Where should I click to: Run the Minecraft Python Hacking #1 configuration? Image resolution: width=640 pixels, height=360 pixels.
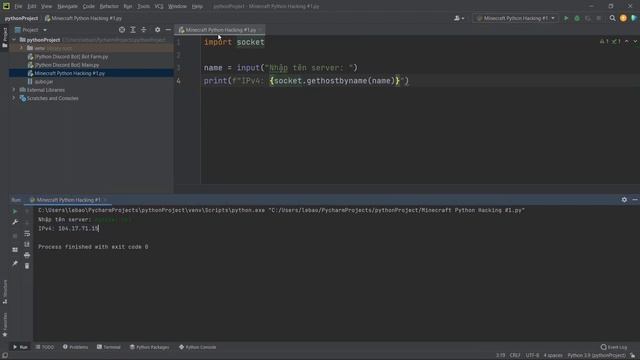566,18
